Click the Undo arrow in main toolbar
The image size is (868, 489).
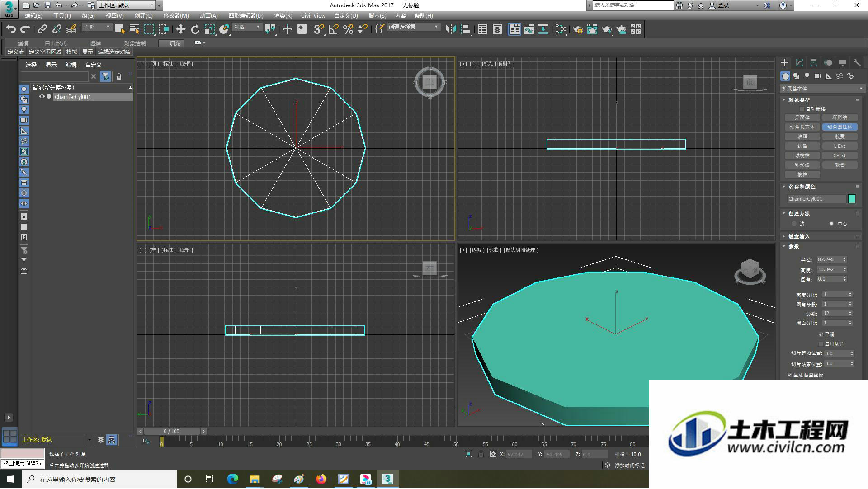(11, 29)
